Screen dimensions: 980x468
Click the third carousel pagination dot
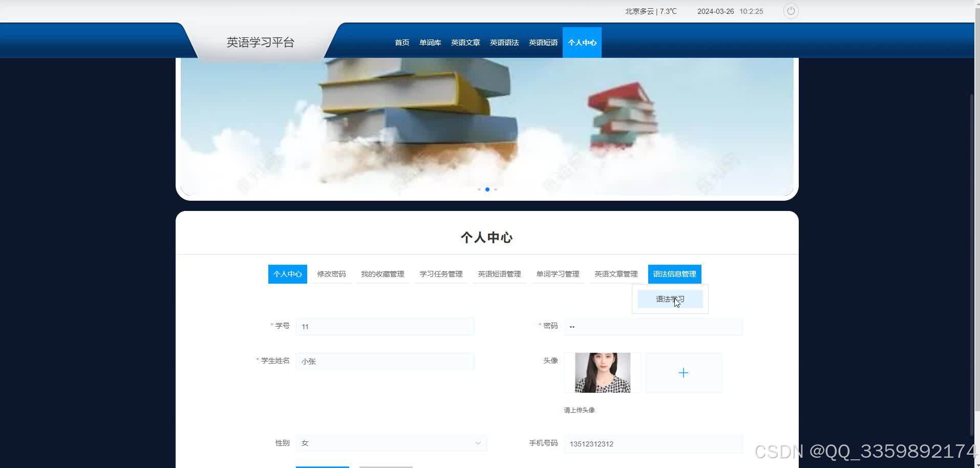496,189
